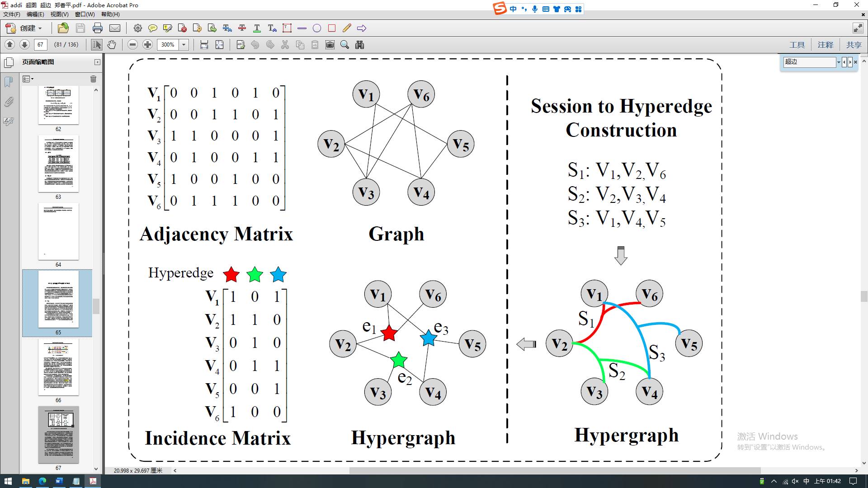Collapse the page thumbnails pane
Screen dimensions: 868x488
point(97,62)
